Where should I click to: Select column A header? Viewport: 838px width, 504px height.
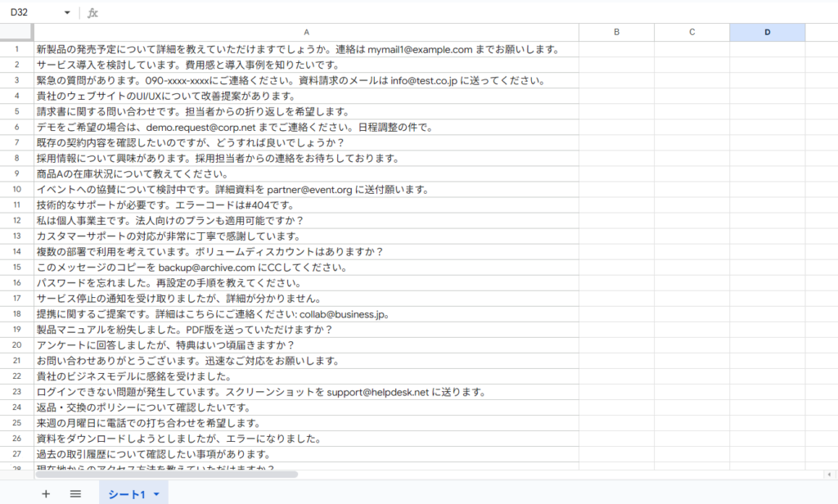305,33
